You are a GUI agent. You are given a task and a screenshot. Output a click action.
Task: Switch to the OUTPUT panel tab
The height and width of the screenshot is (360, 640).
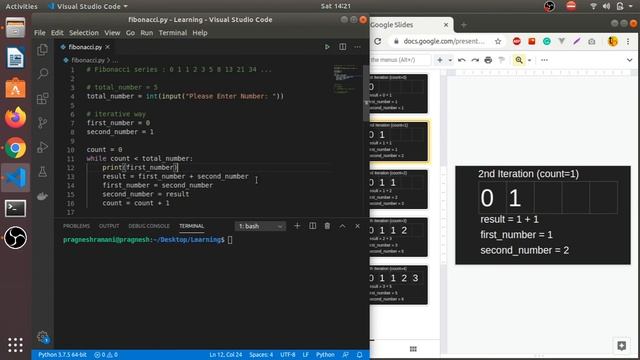109,226
